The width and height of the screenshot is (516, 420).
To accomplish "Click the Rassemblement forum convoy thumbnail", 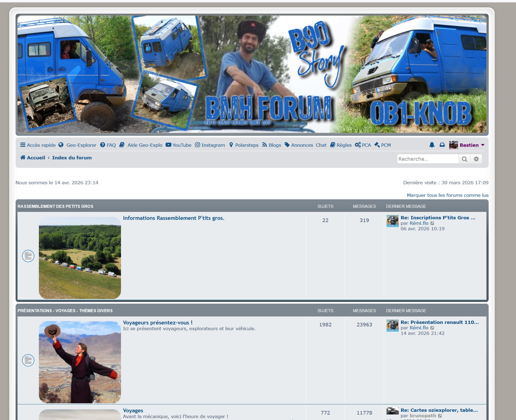I will [80, 258].
